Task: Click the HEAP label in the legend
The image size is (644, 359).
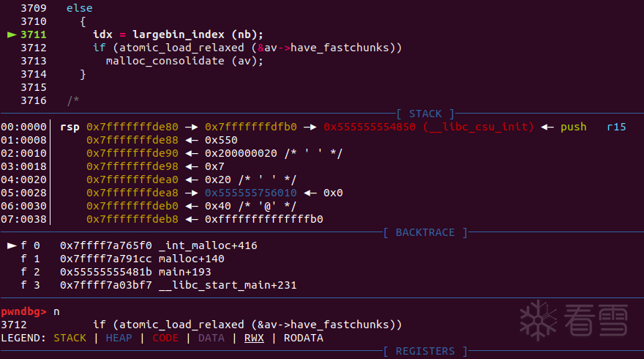Action: [x=119, y=338]
